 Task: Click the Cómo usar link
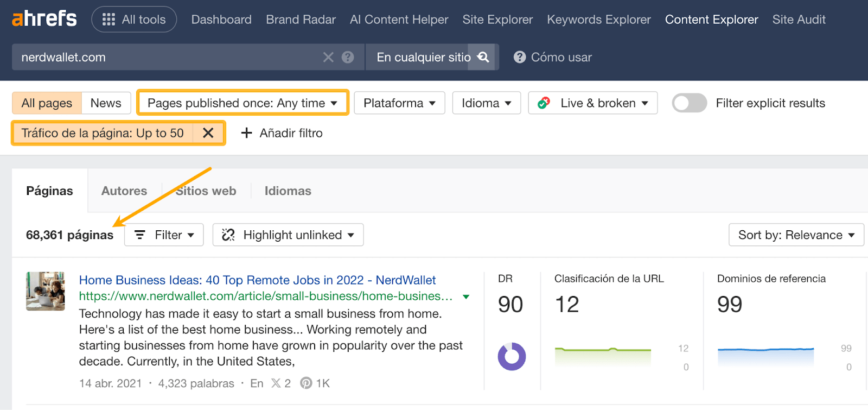pyautogui.click(x=561, y=57)
